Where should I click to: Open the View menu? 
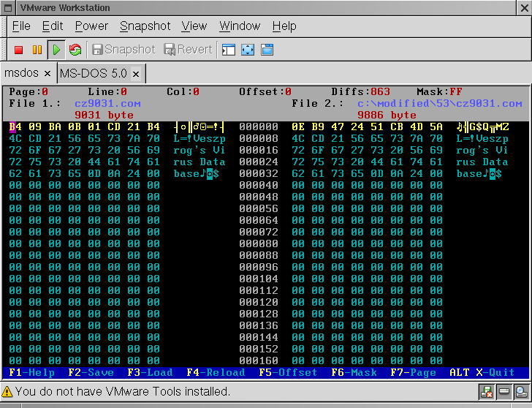[194, 26]
